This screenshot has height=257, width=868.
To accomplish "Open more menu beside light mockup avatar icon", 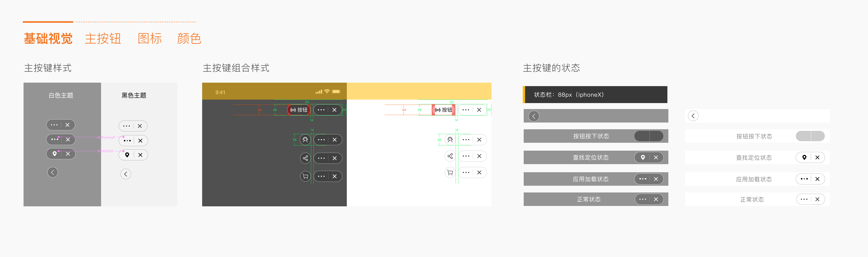I will pos(466,140).
